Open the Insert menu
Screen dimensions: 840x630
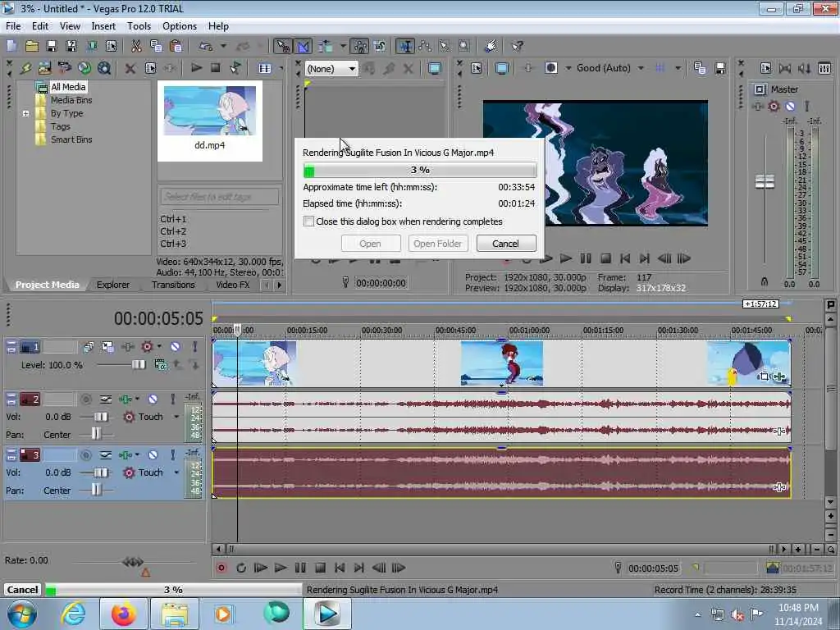point(103,25)
